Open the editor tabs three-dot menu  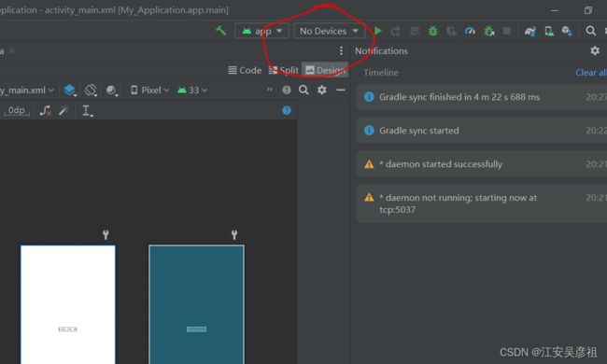[x=341, y=50]
